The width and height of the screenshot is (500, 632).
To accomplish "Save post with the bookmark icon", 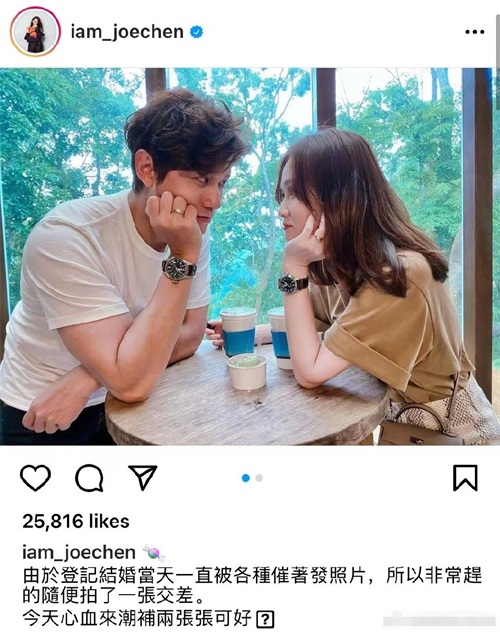I will [465, 478].
